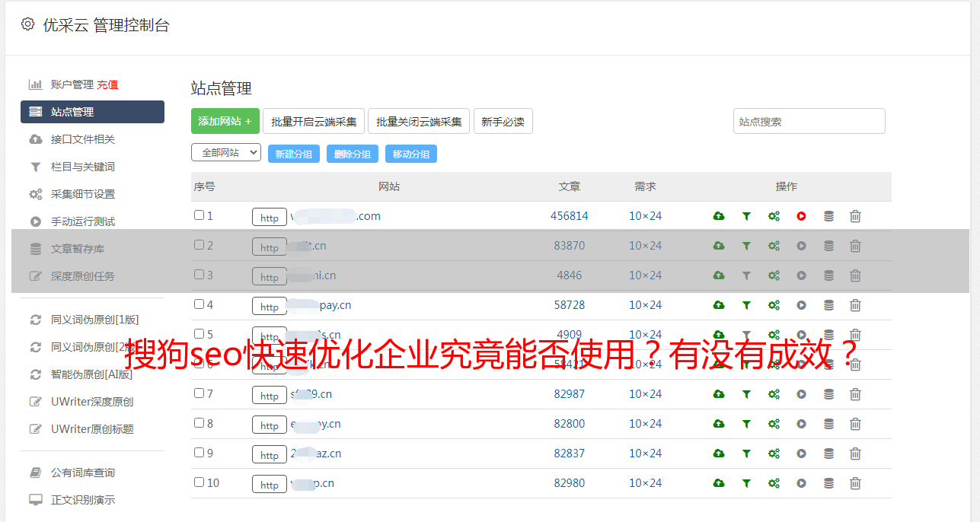980x522 pixels.
Task: Open filter icon in row 82837
Action: click(746, 454)
